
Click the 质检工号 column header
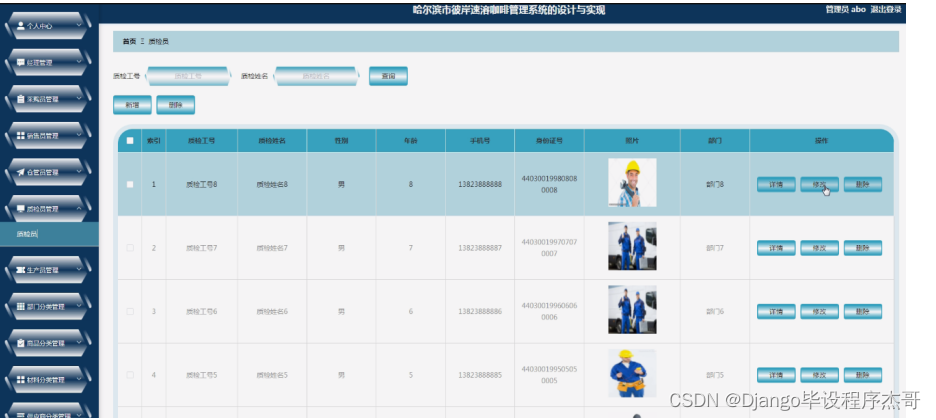point(201,141)
